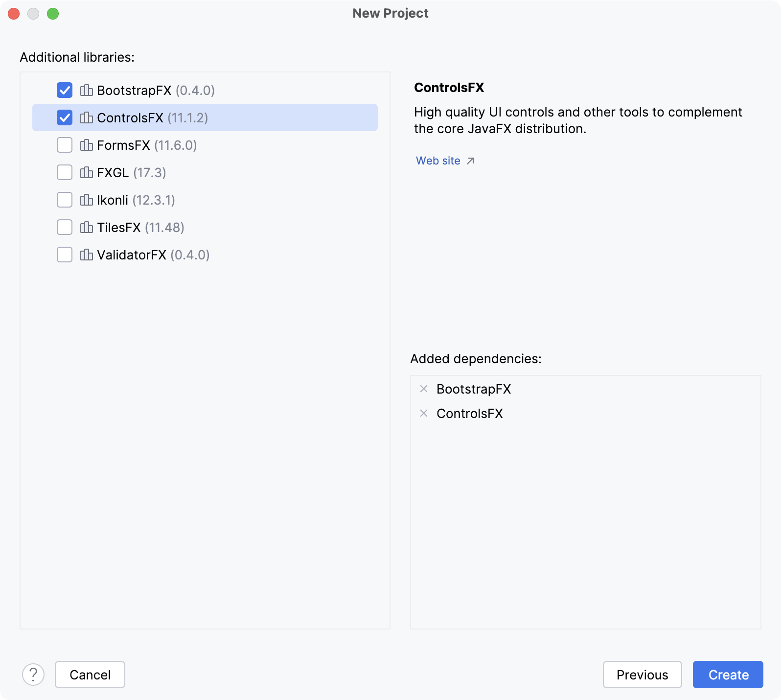Click the library icon beside TilesFX
Screen dimensions: 781x700
(x=87, y=228)
